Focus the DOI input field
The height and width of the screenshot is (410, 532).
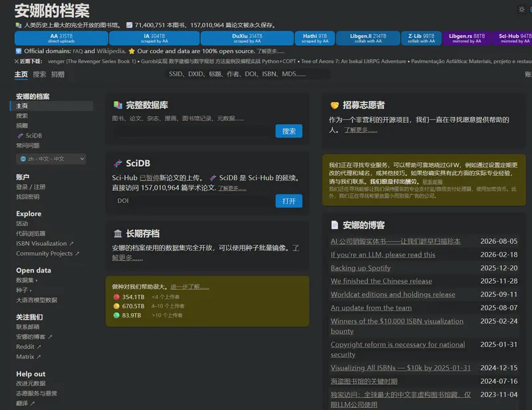[194, 201]
